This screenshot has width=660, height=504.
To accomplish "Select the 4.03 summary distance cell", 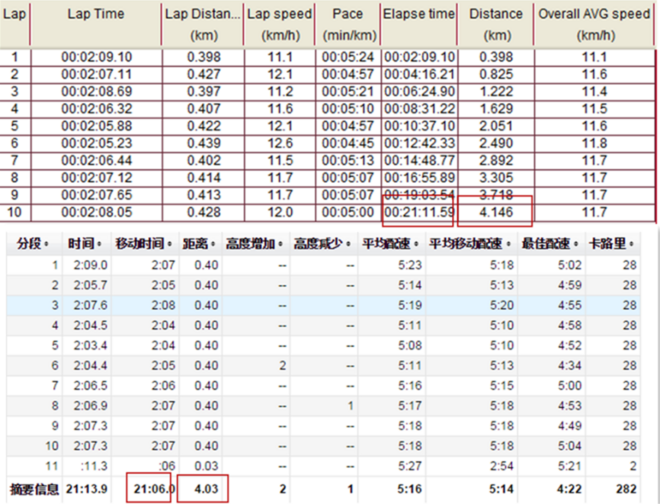I will coord(206,490).
